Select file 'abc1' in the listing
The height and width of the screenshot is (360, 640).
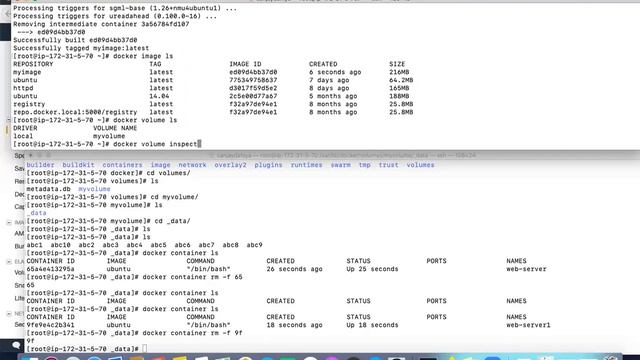pyautogui.click(x=34, y=245)
